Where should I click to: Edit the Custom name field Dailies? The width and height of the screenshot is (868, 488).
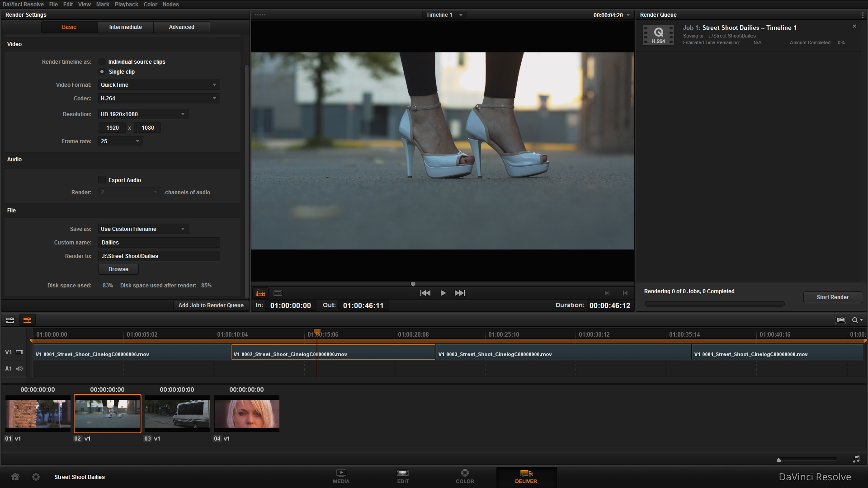159,242
